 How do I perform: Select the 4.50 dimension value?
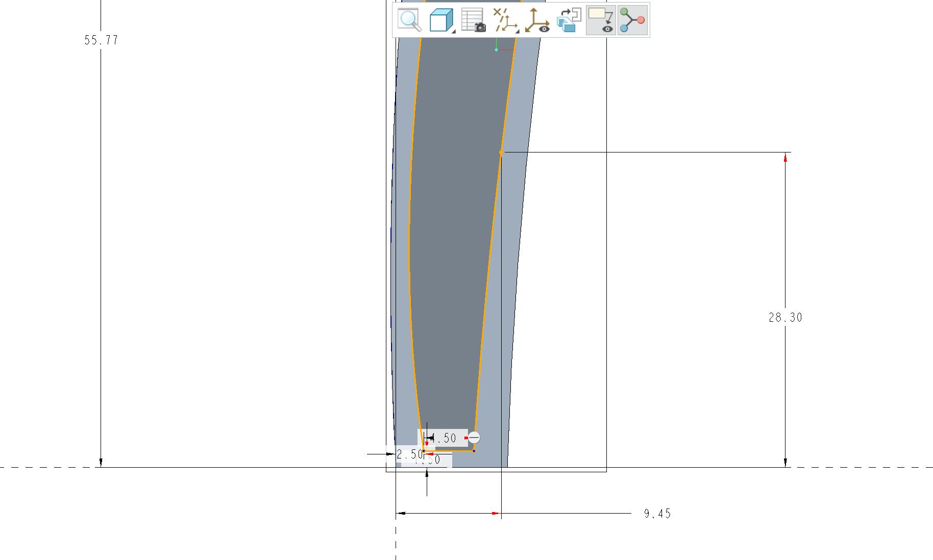point(443,438)
